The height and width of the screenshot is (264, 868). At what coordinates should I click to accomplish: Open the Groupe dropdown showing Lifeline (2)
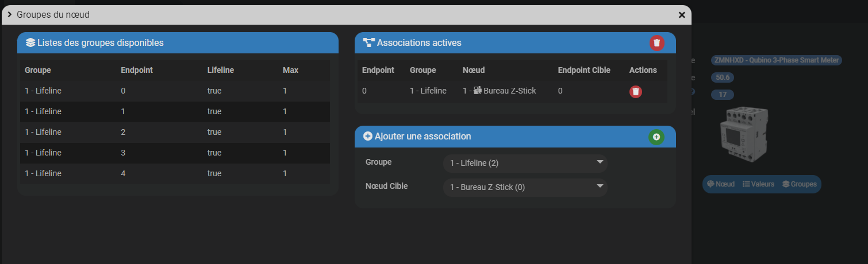525,163
